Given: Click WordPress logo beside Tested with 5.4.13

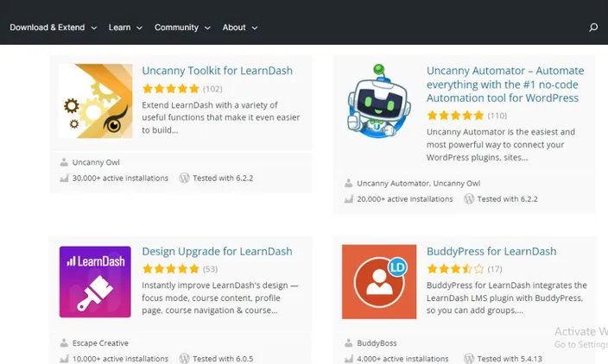Looking at the screenshot, I should 469,359.
